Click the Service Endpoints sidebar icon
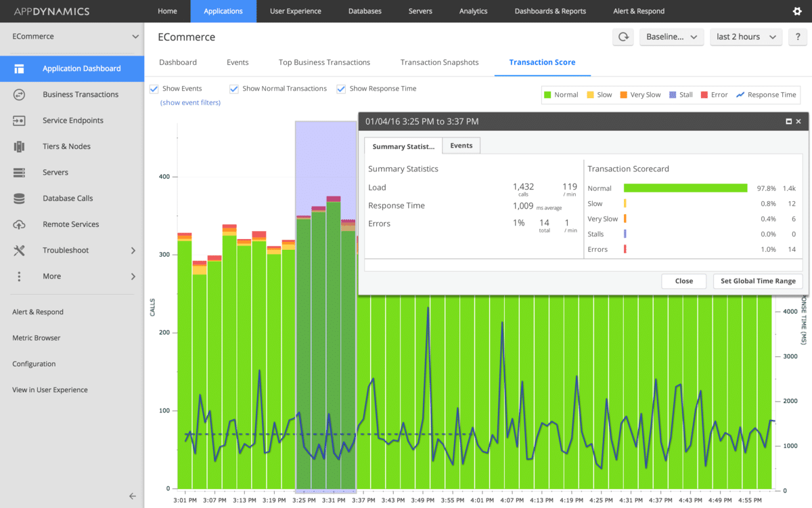This screenshot has width=812, height=508. (19, 121)
